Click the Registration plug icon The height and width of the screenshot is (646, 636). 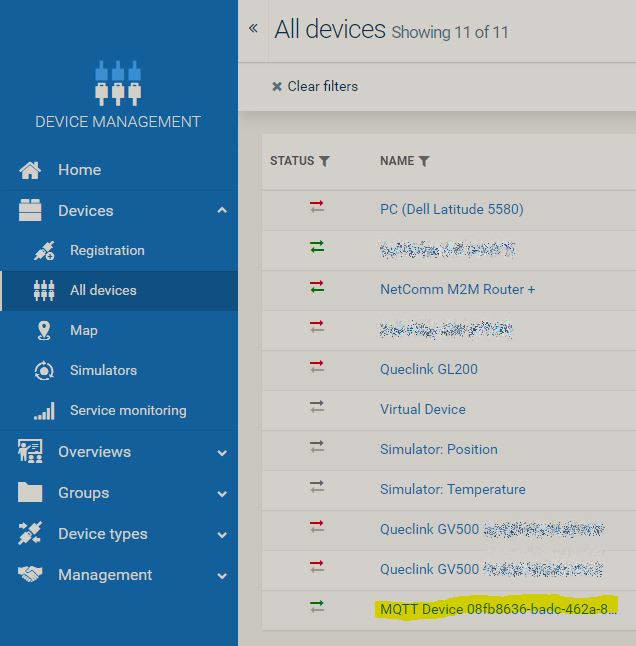(x=44, y=251)
